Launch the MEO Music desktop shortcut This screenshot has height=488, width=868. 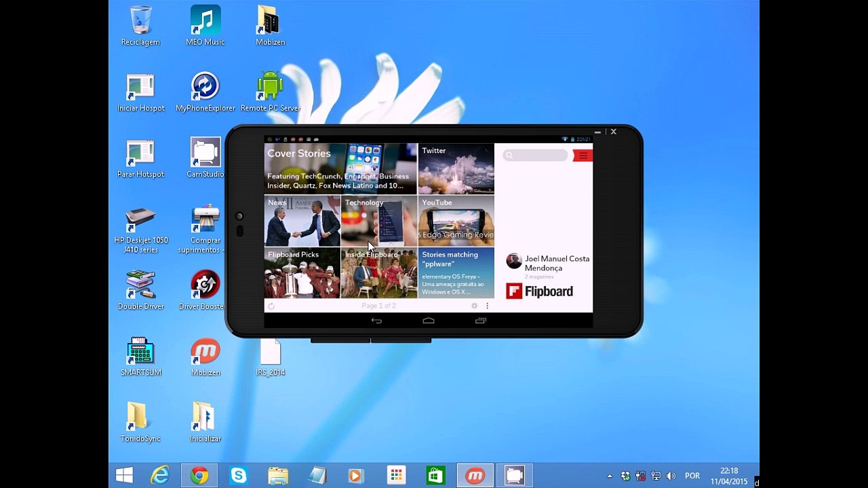click(x=205, y=26)
